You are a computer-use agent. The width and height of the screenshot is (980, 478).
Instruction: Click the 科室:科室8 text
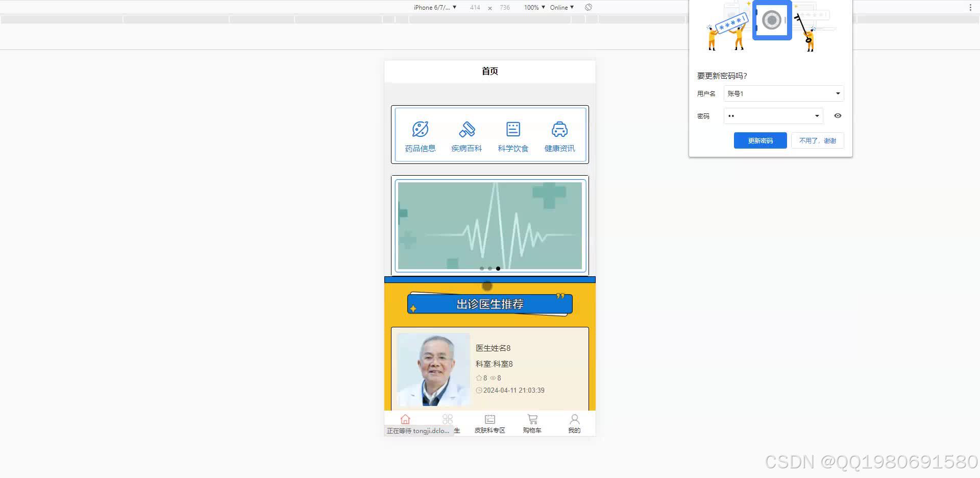pos(494,364)
